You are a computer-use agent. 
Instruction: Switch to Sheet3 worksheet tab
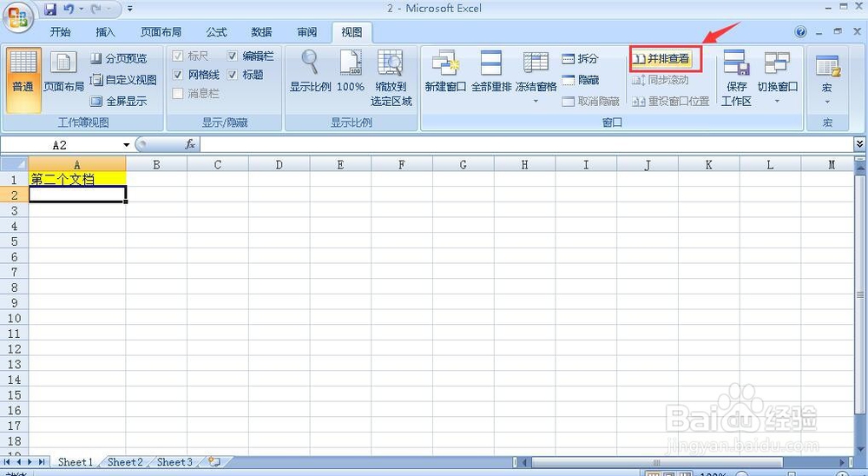174,461
